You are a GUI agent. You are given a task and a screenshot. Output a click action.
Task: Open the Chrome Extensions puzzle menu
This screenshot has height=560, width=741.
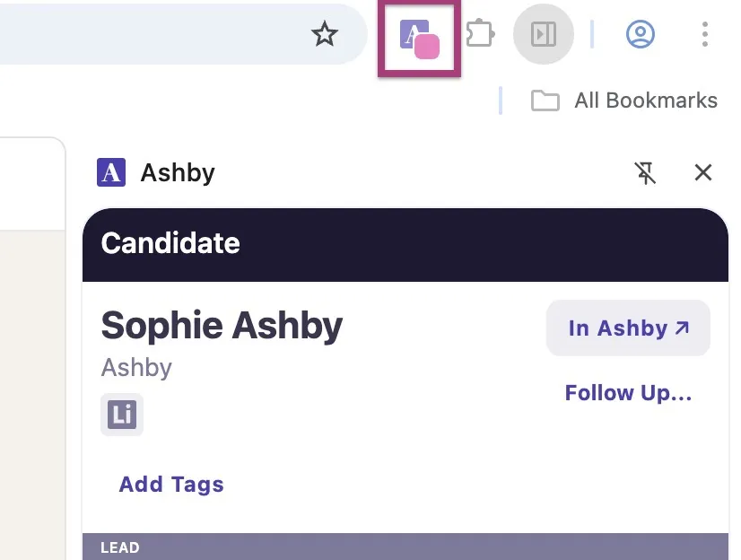click(x=480, y=33)
